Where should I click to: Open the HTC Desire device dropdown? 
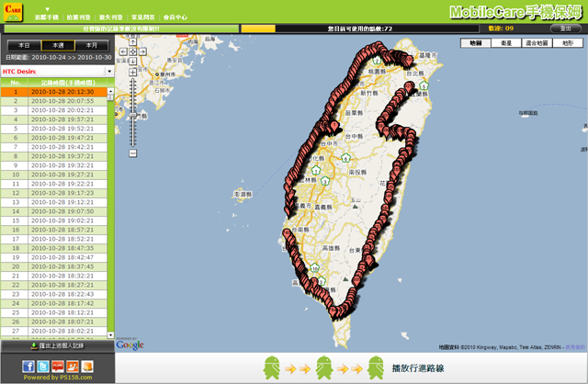pyautogui.click(x=57, y=71)
